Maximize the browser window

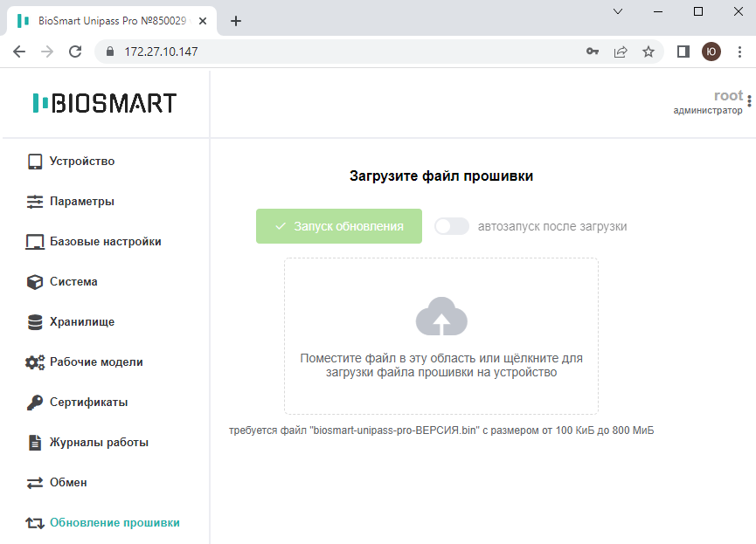698,11
